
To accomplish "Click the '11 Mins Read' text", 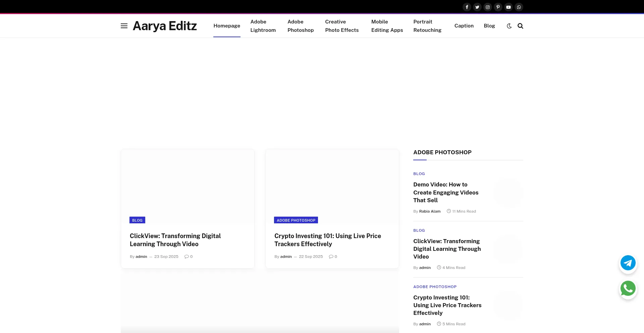I will point(464,211).
